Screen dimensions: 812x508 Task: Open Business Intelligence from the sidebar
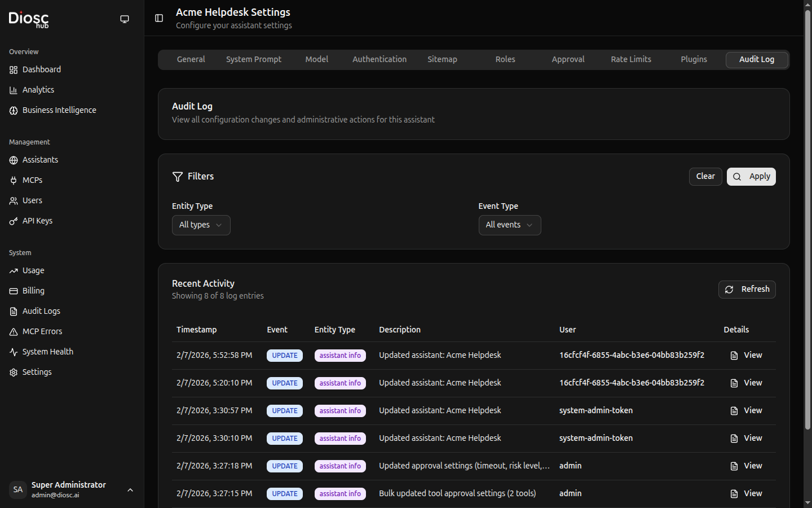click(x=59, y=111)
